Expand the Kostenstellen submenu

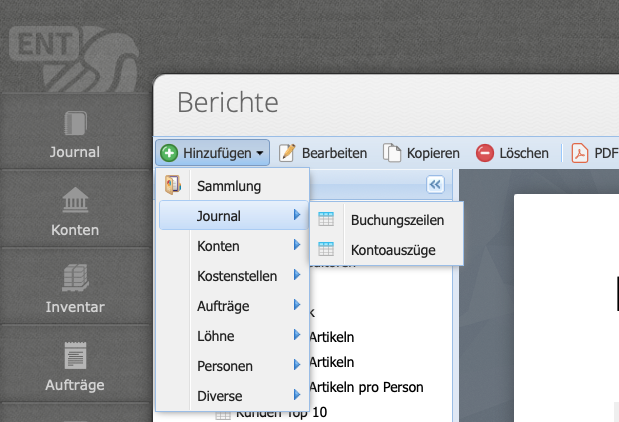click(233, 276)
